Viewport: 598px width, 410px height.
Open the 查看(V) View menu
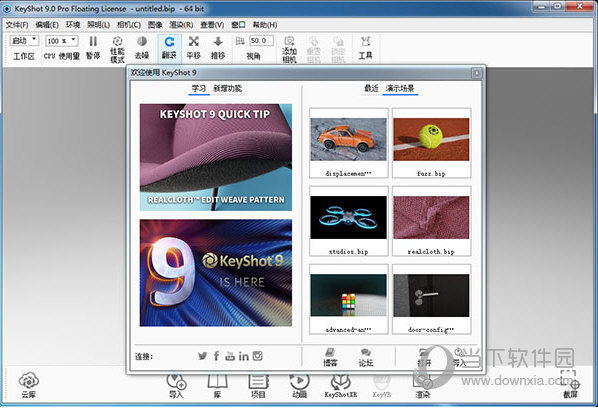coord(212,25)
